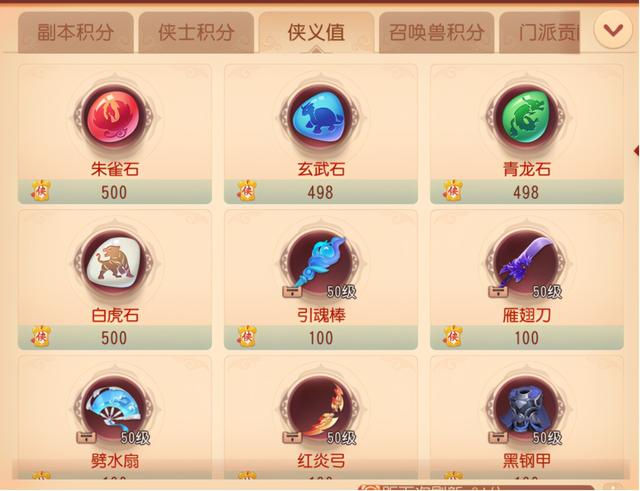
Task: Open the partially hidden 门派贡献 tab
Action: (x=540, y=33)
